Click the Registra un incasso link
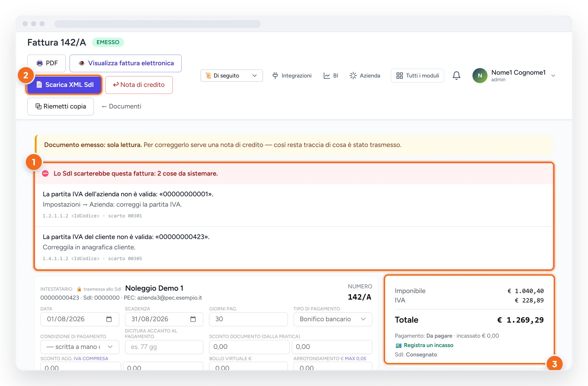 pyautogui.click(x=428, y=345)
